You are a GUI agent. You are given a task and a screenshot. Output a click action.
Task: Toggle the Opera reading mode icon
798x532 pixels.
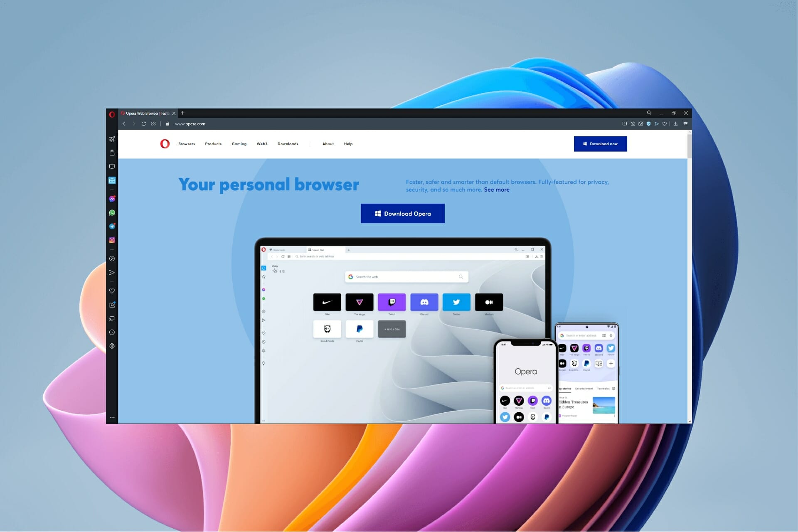(x=623, y=123)
